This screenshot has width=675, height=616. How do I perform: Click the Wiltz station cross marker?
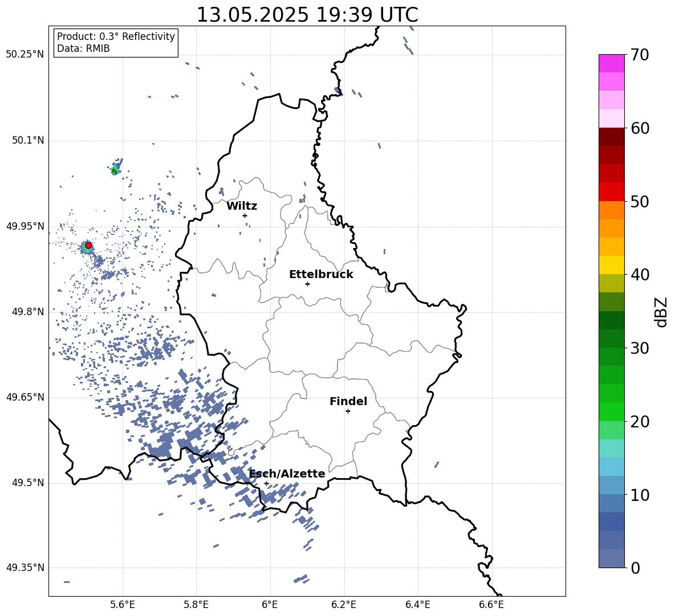(x=245, y=215)
